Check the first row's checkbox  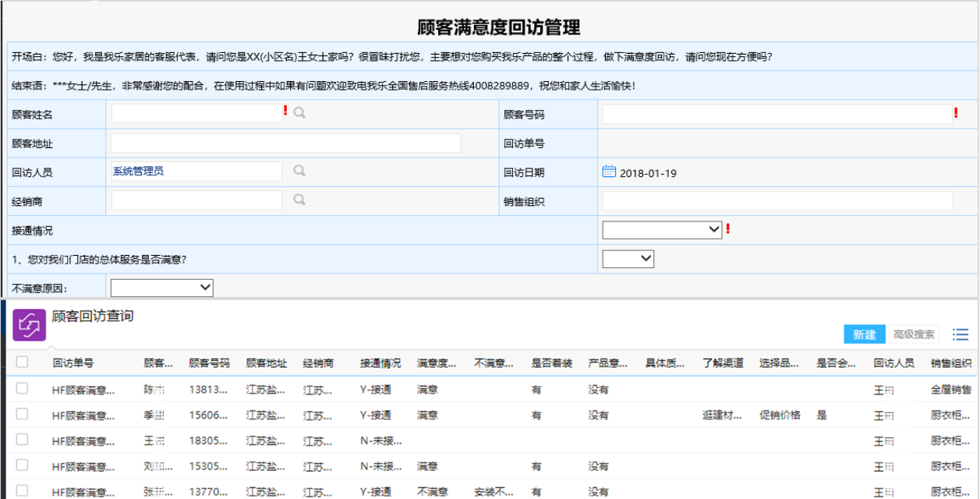(x=22, y=388)
